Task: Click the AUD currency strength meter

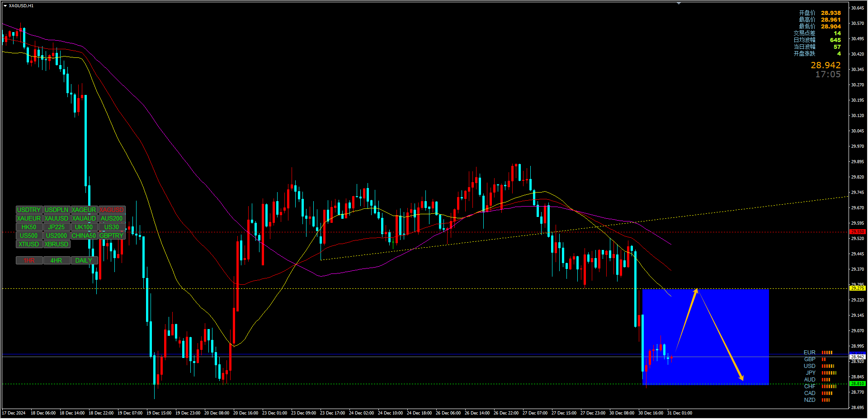Action: (826, 380)
